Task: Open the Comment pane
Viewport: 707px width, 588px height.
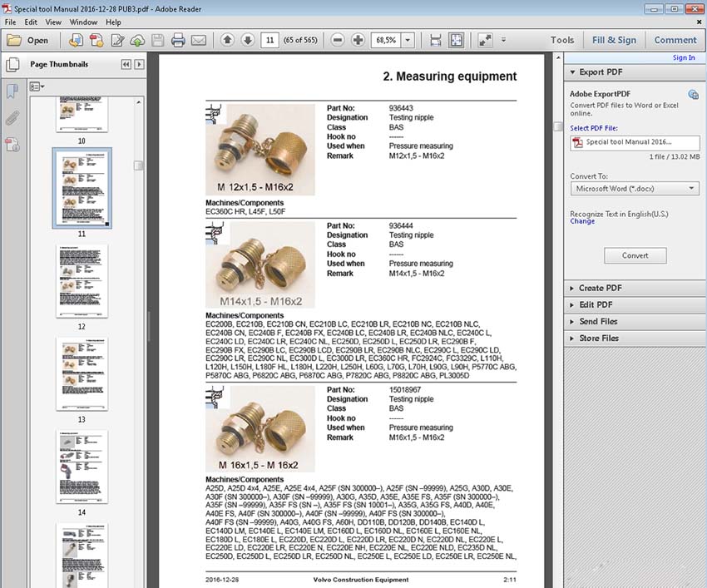Action: tap(675, 40)
